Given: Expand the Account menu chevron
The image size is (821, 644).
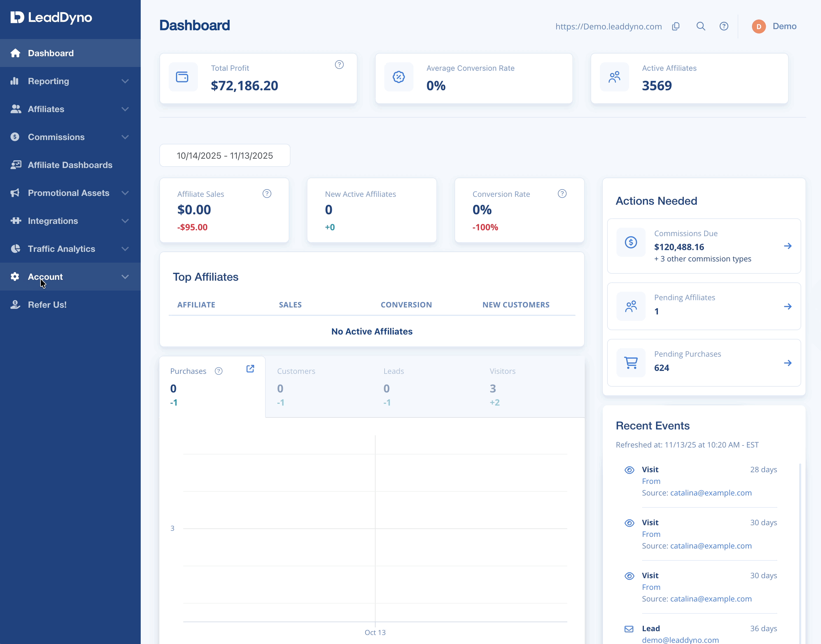Looking at the screenshot, I should coord(125,276).
